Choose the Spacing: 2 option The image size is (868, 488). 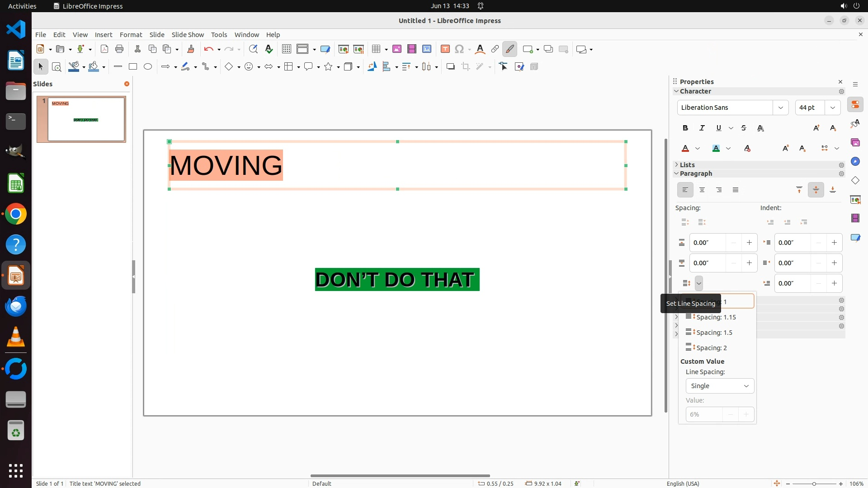712,348
